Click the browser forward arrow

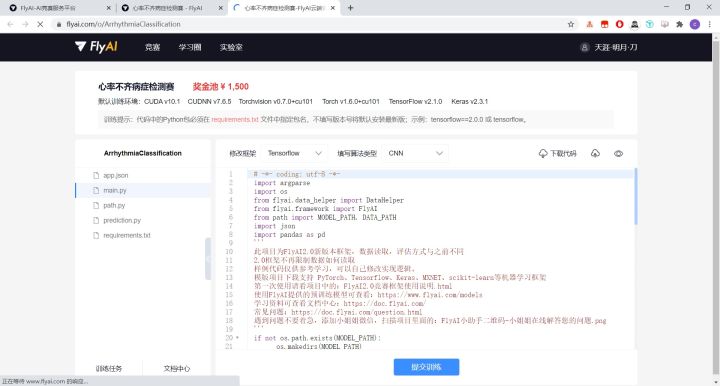[x=25, y=24]
